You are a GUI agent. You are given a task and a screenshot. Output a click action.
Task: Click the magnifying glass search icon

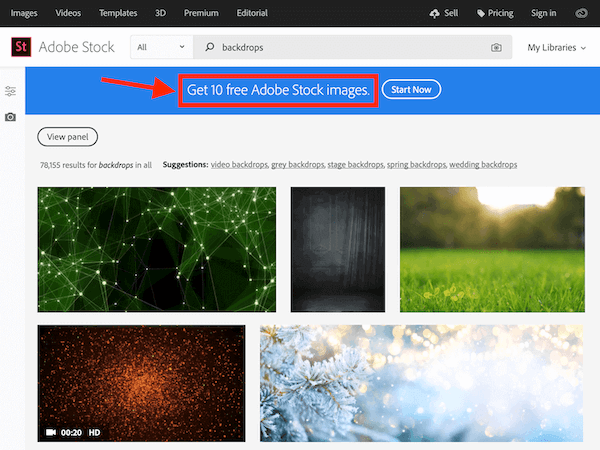(210, 47)
